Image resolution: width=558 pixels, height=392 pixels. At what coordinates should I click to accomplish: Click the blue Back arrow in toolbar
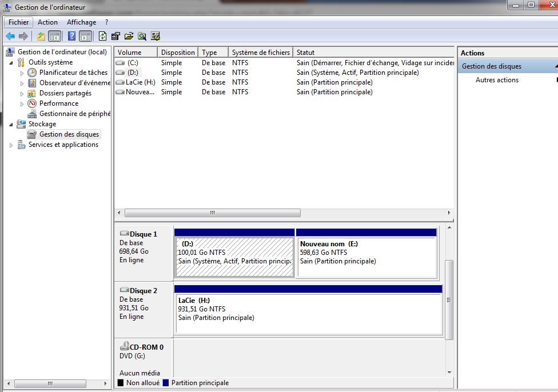[x=10, y=37]
